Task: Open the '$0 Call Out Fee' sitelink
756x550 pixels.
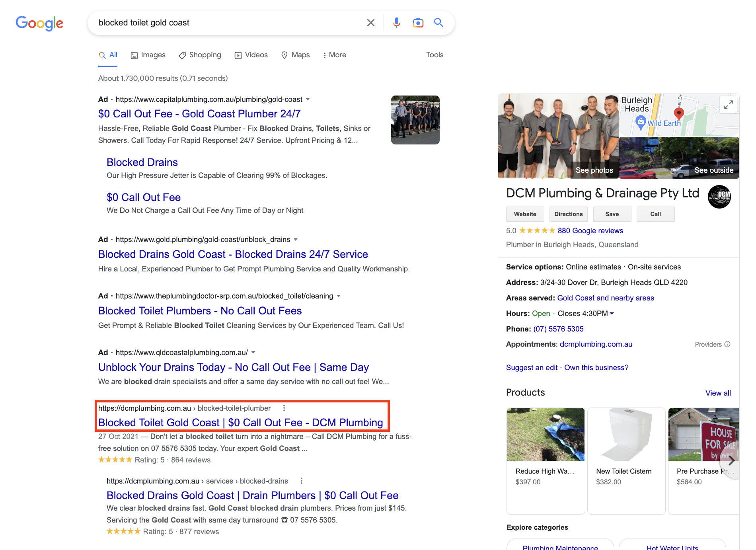Action: 144,197
